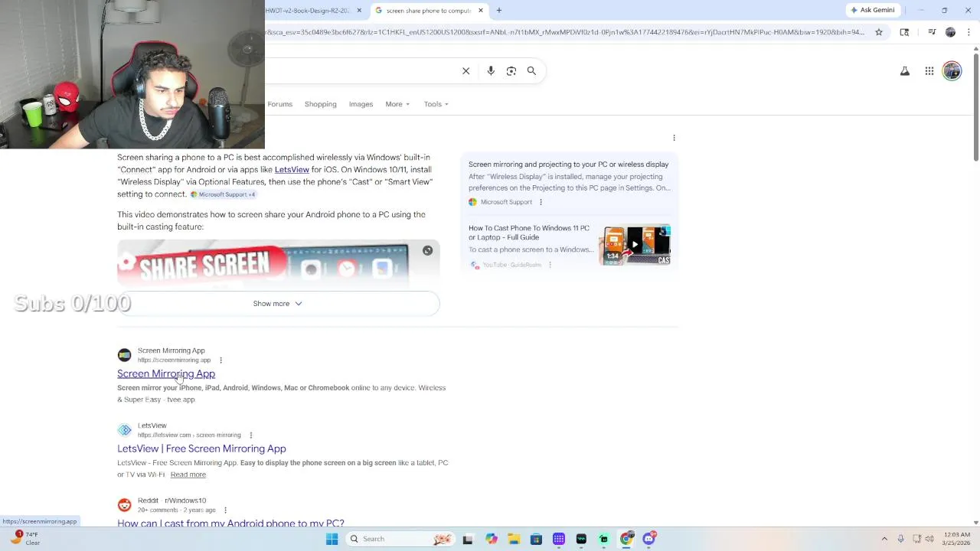
Task: Open Google Chrome on the taskbar
Action: tap(627, 539)
